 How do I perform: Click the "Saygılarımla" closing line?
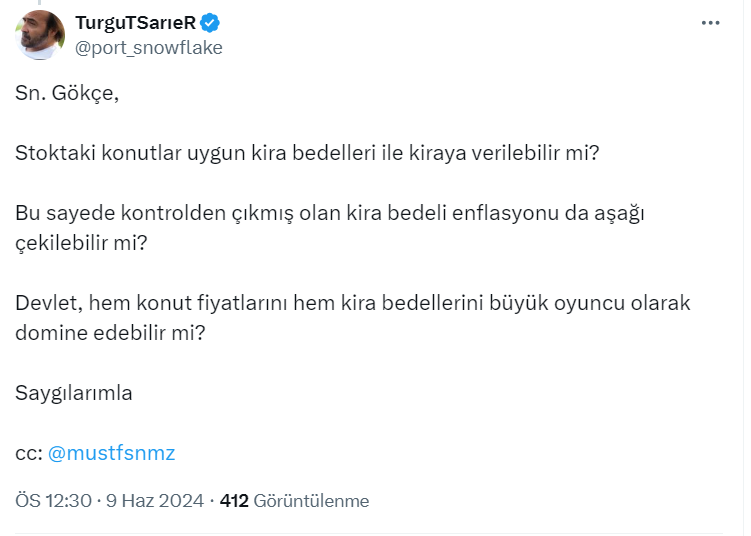[x=74, y=393]
